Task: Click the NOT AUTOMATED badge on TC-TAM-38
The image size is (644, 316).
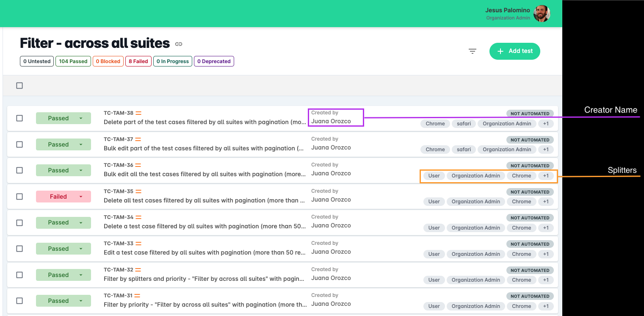Action: click(530, 114)
